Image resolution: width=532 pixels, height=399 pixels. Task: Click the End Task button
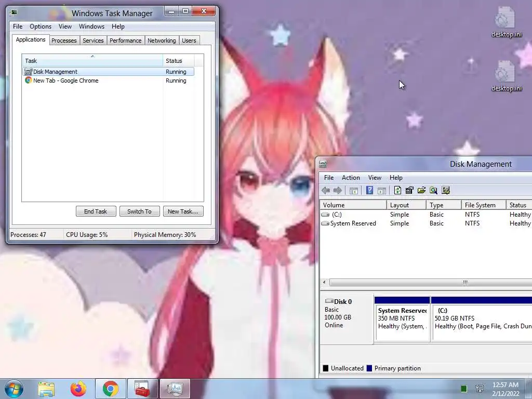click(96, 211)
